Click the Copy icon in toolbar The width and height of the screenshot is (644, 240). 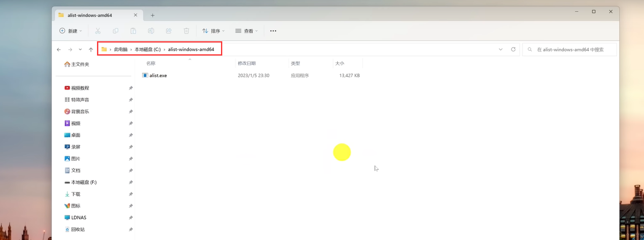click(116, 31)
